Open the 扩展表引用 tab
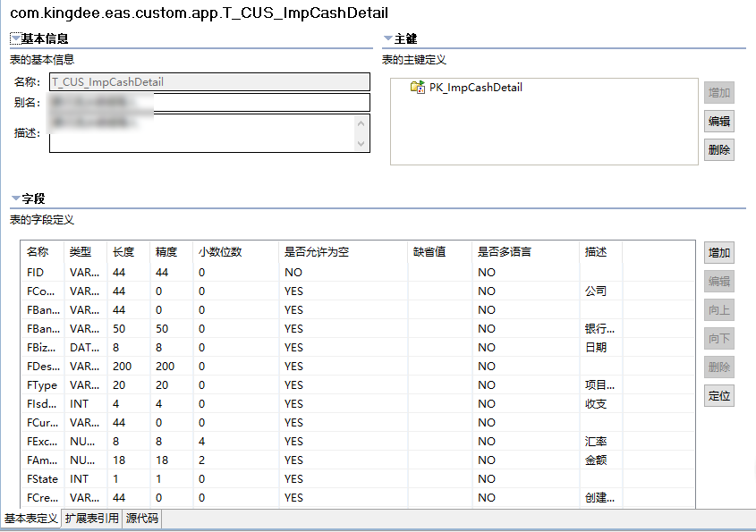 (91, 519)
